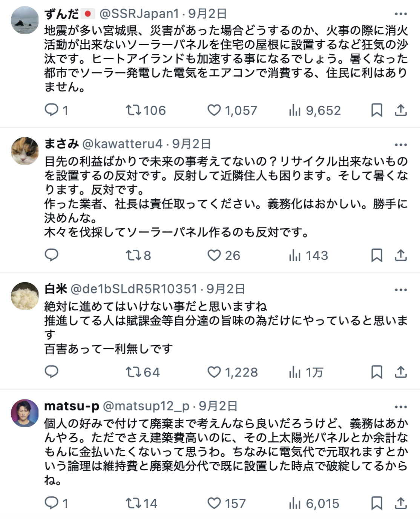
Task: Repost まさみ's tweet with 8 reposts
Action: click(x=133, y=255)
